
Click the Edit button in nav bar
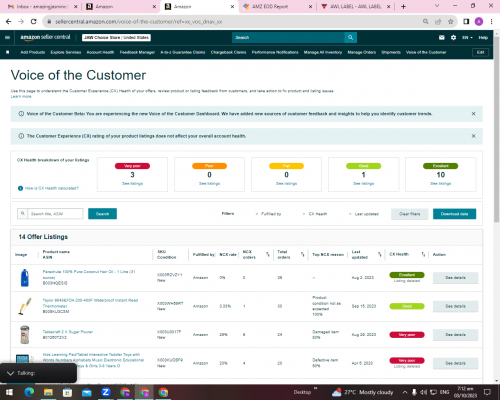coord(480,52)
